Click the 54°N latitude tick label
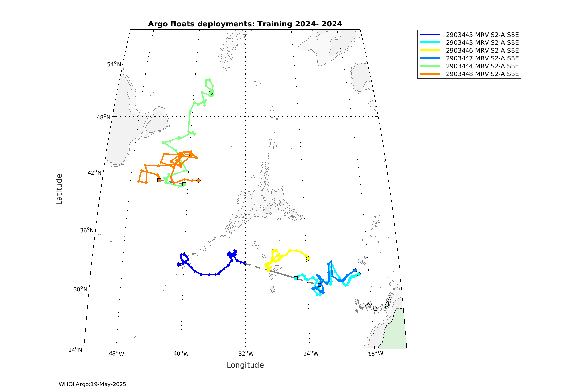The image size is (588, 392). pyautogui.click(x=114, y=64)
